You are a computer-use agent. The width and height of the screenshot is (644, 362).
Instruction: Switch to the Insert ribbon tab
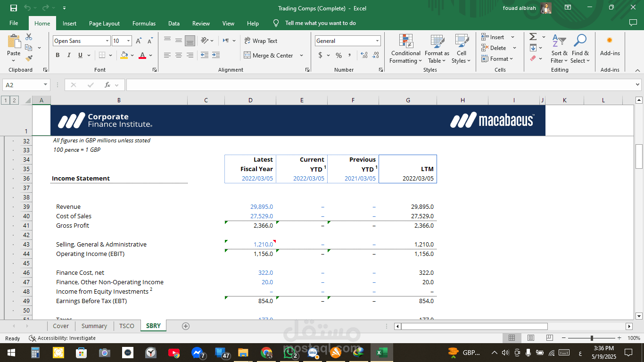point(69,23)
